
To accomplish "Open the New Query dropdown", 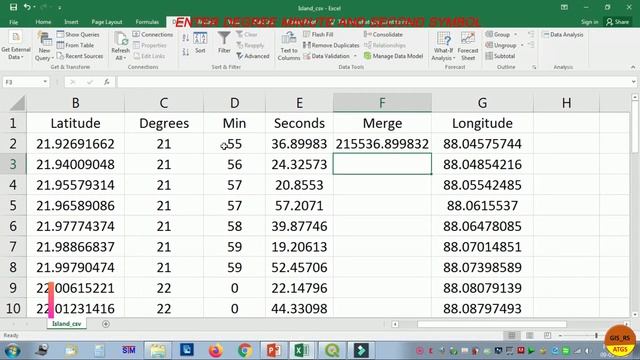I will [x=44, y=46].
